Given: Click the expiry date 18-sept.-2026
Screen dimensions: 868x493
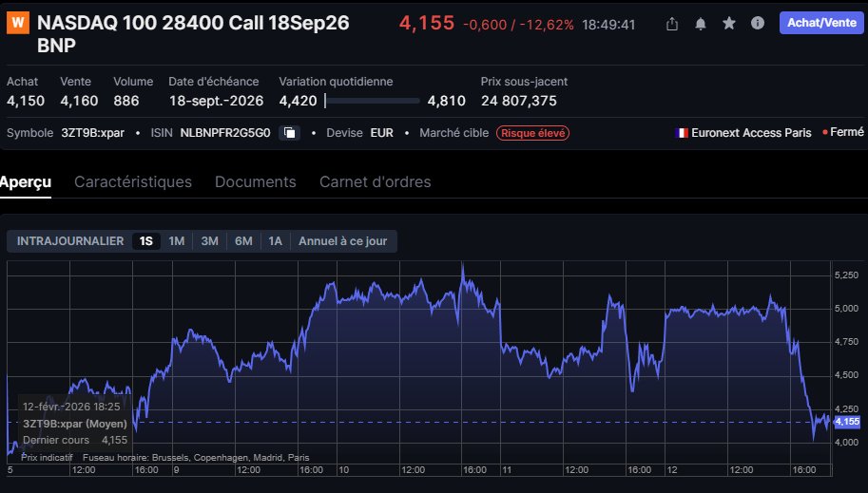Looking at the screenshot, I should click(x=217, y=101).
